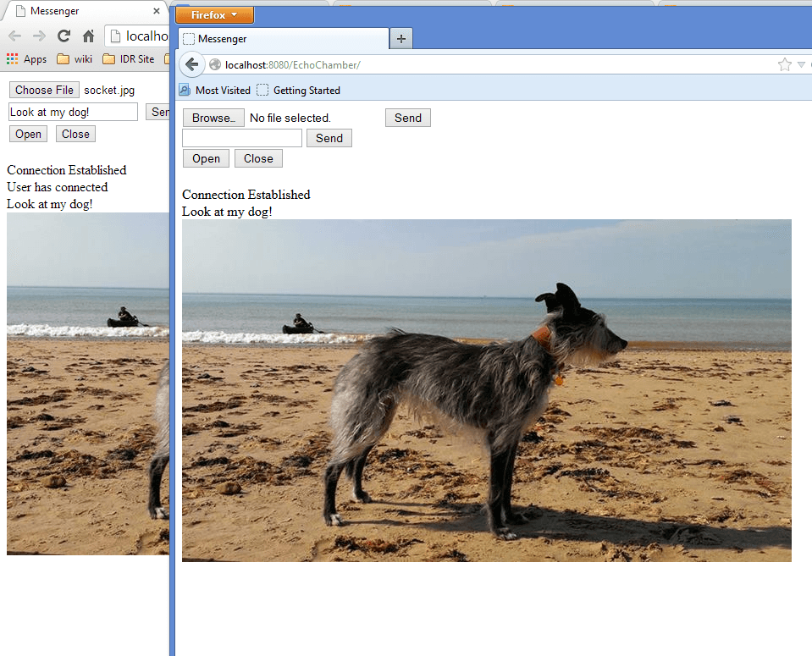The width and height of the screenshot is (812, 656).
Task: Click the Browse… file button in Firefox
Action: click(213, 118)
